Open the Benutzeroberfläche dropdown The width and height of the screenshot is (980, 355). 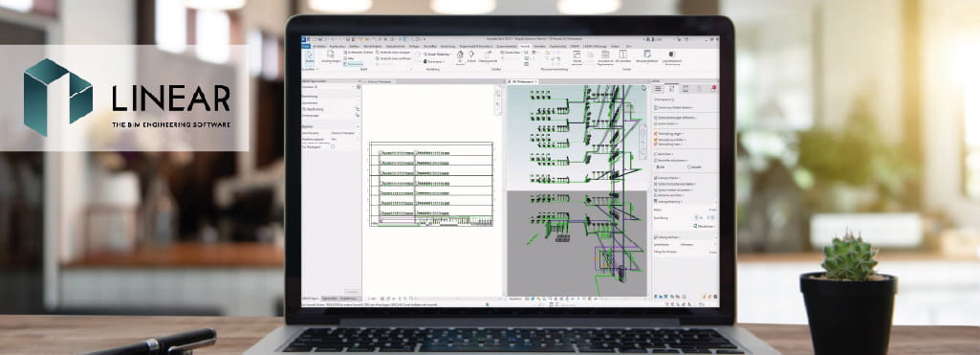(647, 56)
